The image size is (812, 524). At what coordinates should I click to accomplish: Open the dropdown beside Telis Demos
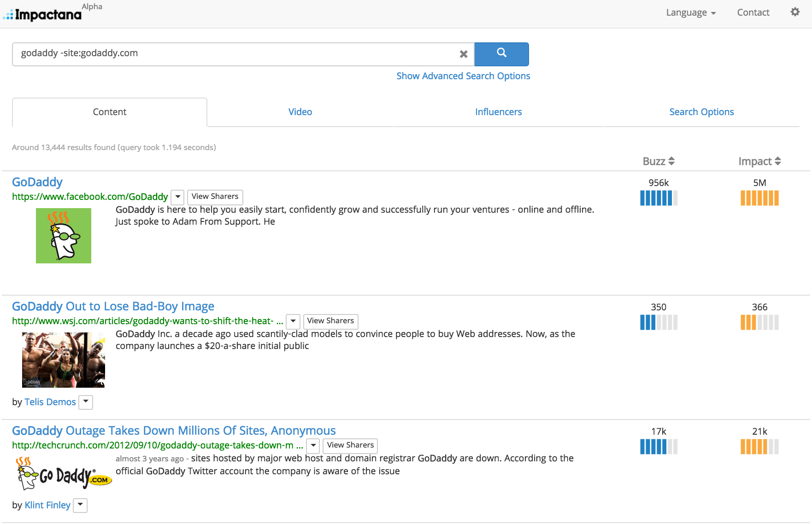tap(86, 402)
